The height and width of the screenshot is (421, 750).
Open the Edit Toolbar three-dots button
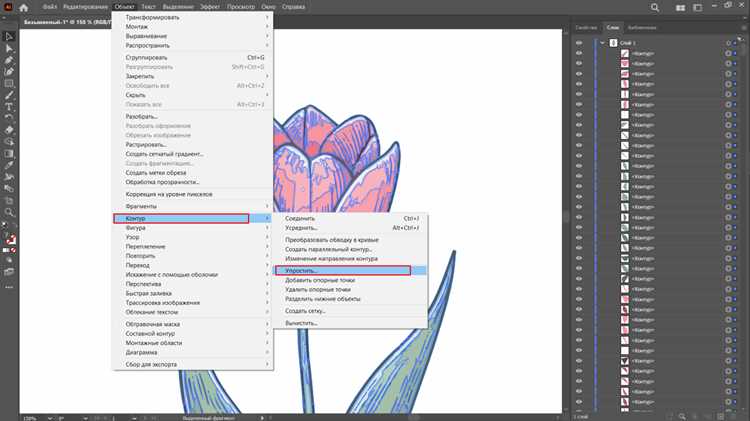[x=9, y=288]
